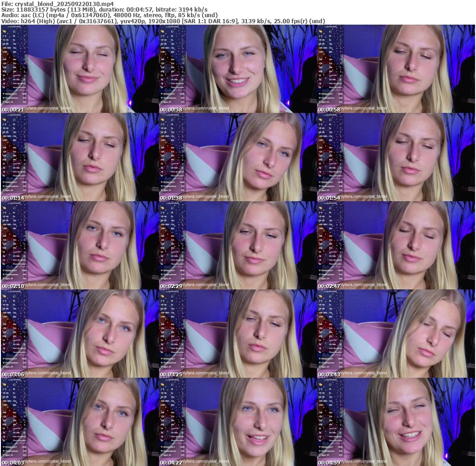Open the frame at 00:01:14

[80, 157]
